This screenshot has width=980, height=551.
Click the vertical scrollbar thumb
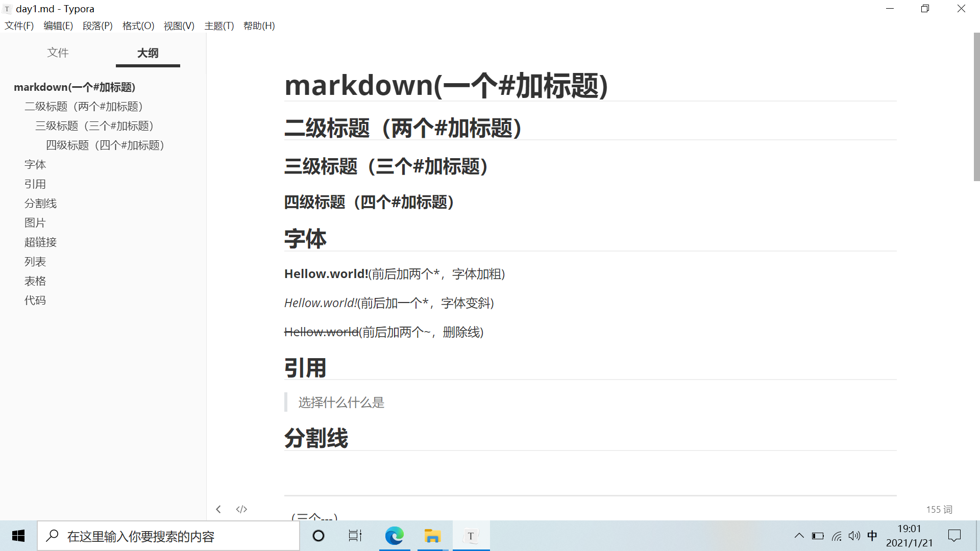click(x=976, y=107)
